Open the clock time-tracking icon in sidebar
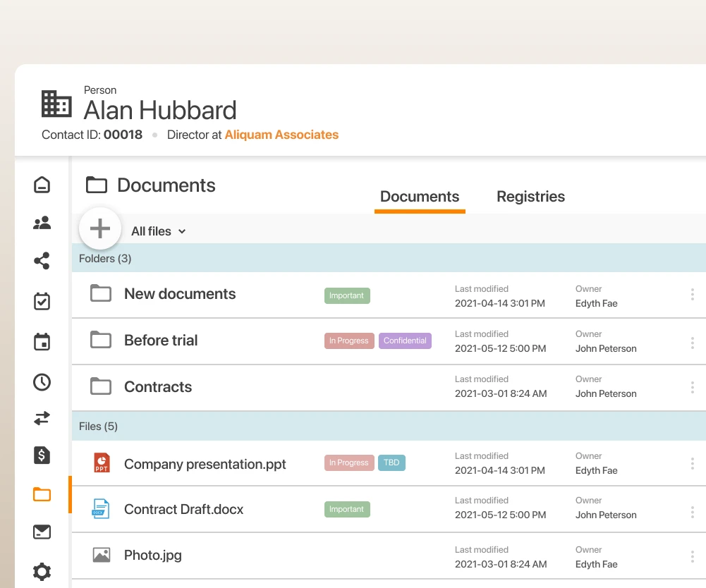Viewport: 706px width, 588px height. [x=42, y=382]
